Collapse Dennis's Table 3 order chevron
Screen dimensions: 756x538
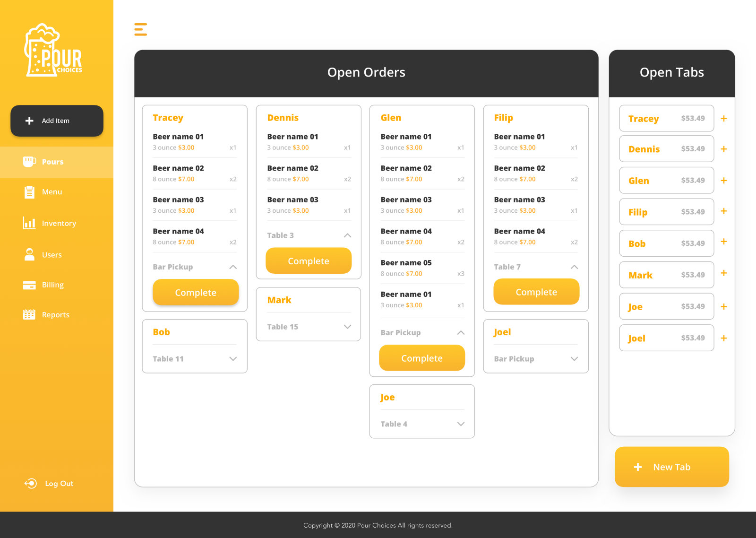[347, 235]
